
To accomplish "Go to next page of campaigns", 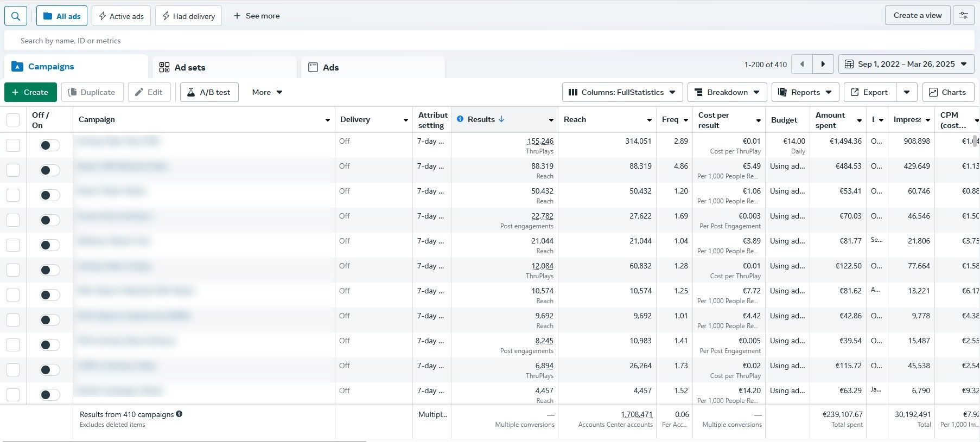I will pyautogui.click(x=823, y=64).
